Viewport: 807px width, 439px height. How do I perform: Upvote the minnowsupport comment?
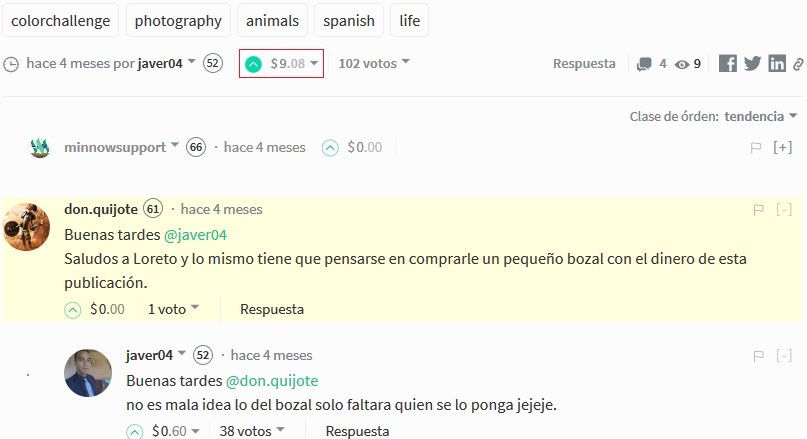330,148
